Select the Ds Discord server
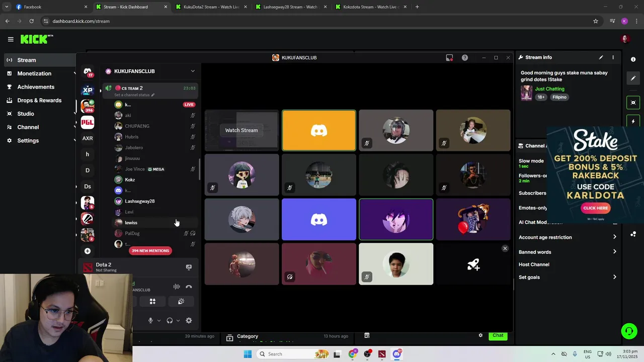644x362 pixels. click(x=88, y=187)
